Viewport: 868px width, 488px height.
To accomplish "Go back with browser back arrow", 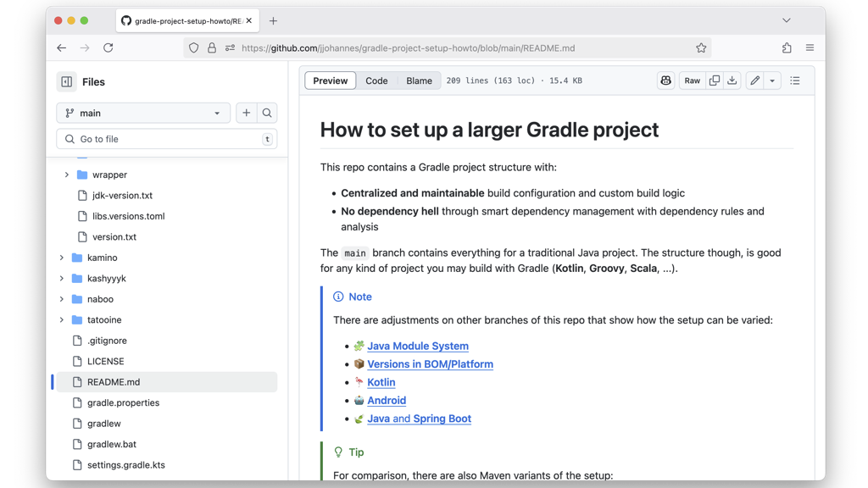I will point(61,48).
